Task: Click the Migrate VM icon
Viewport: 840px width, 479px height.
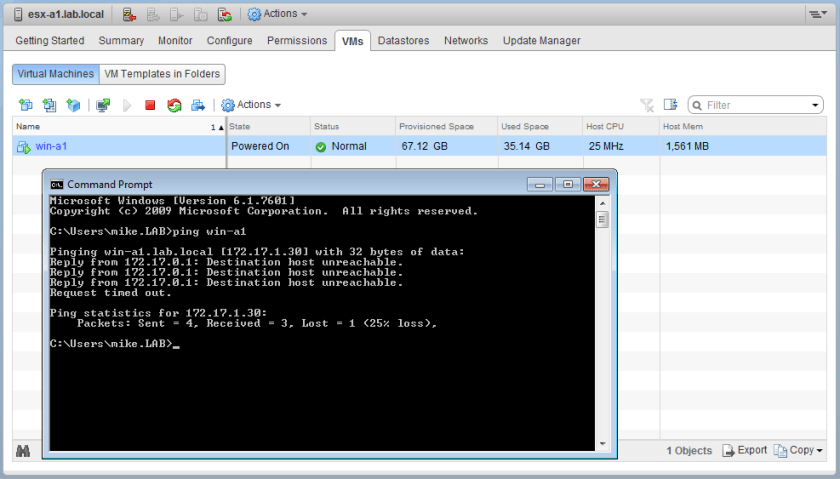Action: [198, 105]
